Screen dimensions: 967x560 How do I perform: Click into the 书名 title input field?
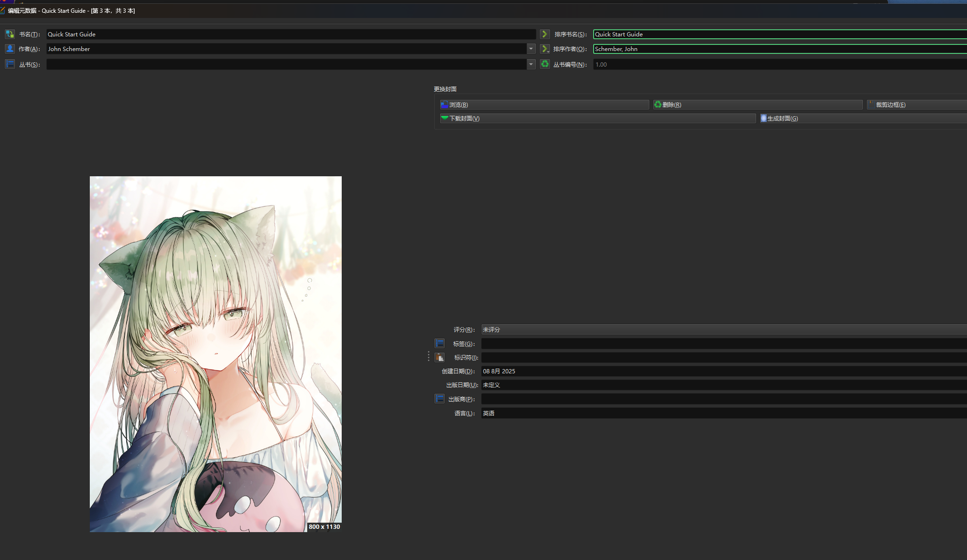click(291, 34)
